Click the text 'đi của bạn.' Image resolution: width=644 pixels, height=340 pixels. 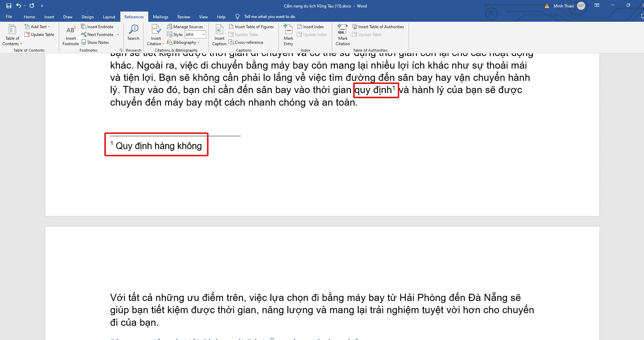click(x=134, y=322)
